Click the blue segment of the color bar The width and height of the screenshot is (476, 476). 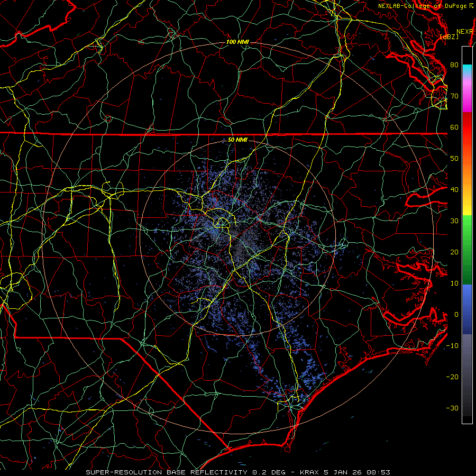coord(467,309)
